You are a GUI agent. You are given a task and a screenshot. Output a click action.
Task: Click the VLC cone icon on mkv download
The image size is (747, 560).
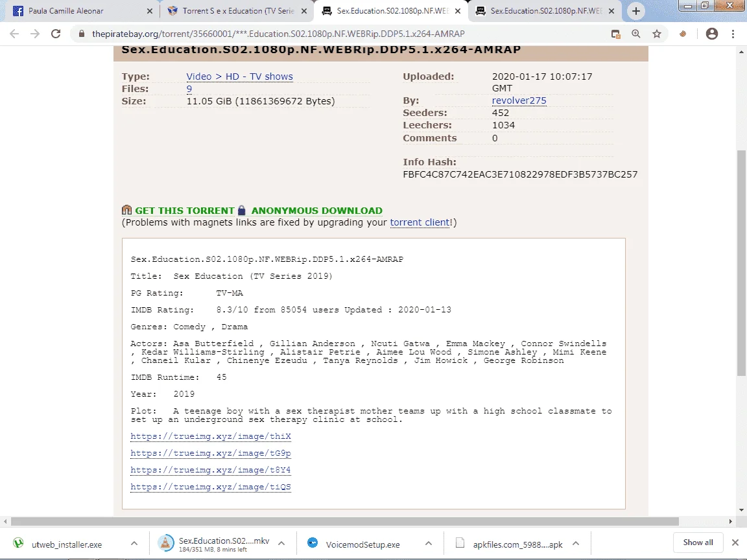tap(166, 543)
